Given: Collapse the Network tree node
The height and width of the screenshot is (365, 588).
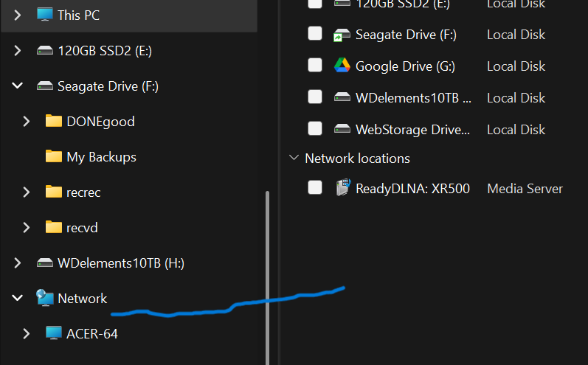Looking at the screenshot, I should point(17,299).
